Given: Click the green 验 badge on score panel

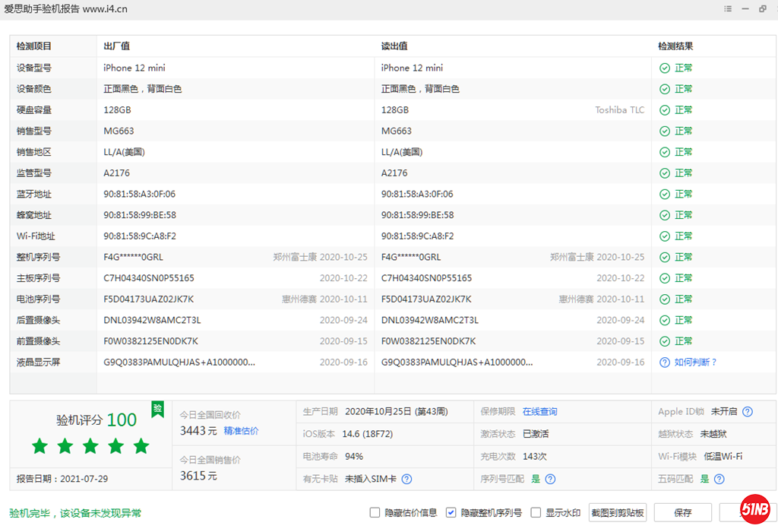Looking at the screenshot, I should [x=157, y=408].
